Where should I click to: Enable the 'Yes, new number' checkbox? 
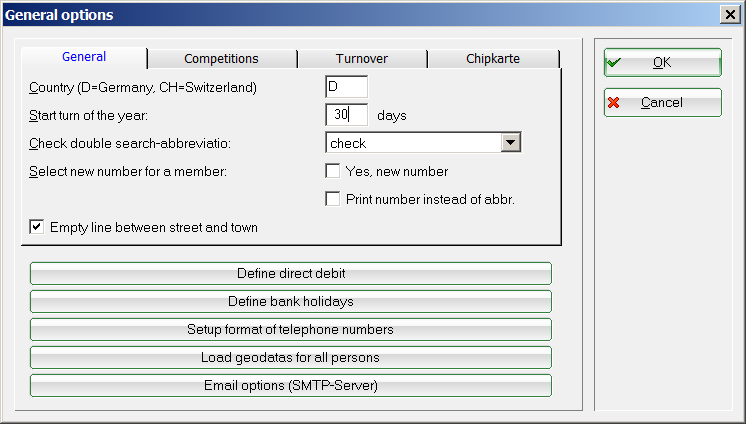[333, 171]
